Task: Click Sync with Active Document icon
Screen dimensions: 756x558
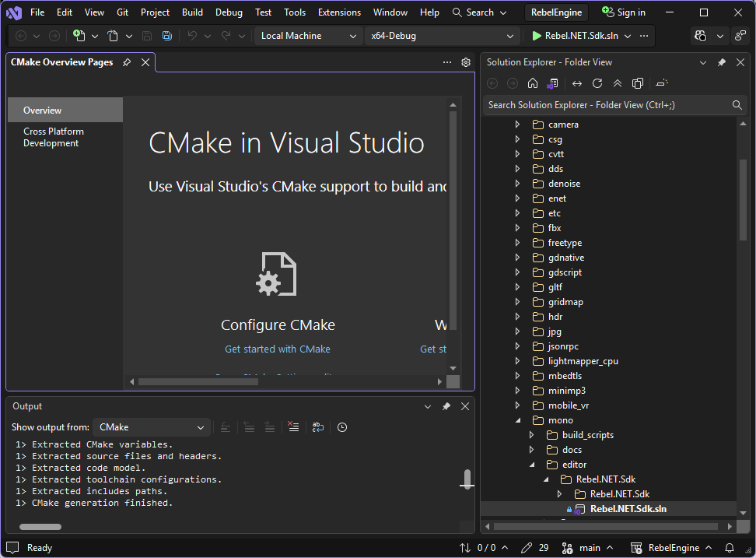Action: click(576, 83)
